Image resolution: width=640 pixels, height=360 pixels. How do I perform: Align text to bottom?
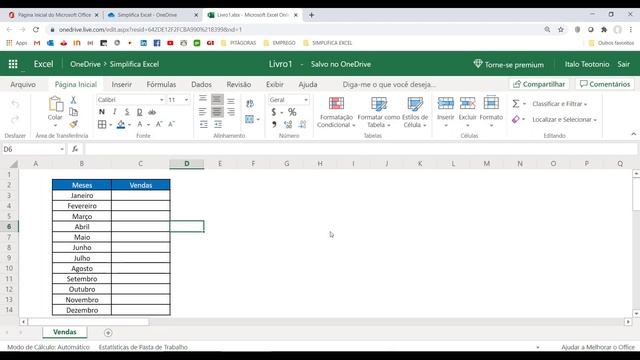point(231,101)
